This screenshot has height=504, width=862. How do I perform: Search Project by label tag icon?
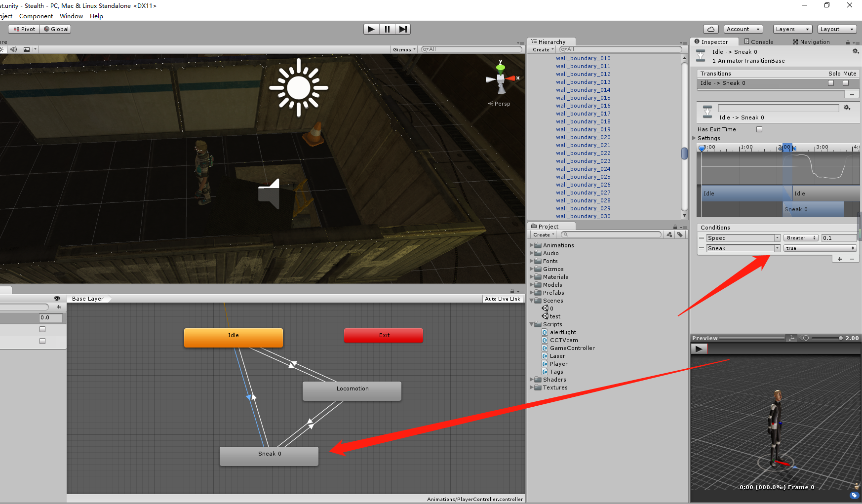tap(680, 235)
